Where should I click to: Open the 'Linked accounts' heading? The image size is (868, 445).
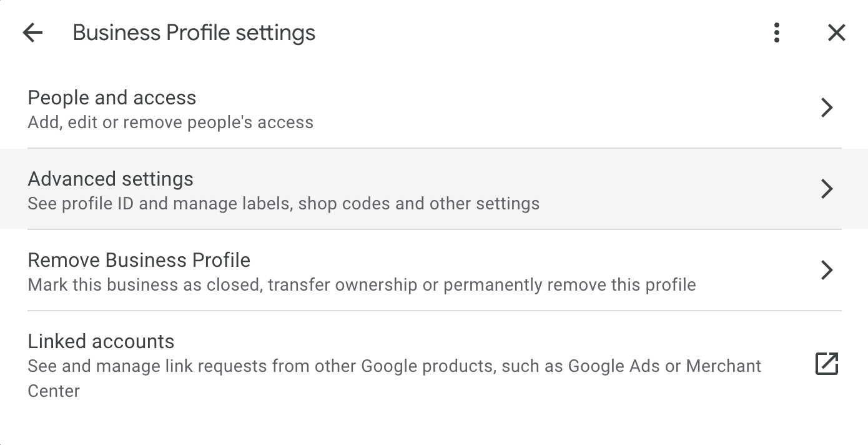[x=101, y=341]
